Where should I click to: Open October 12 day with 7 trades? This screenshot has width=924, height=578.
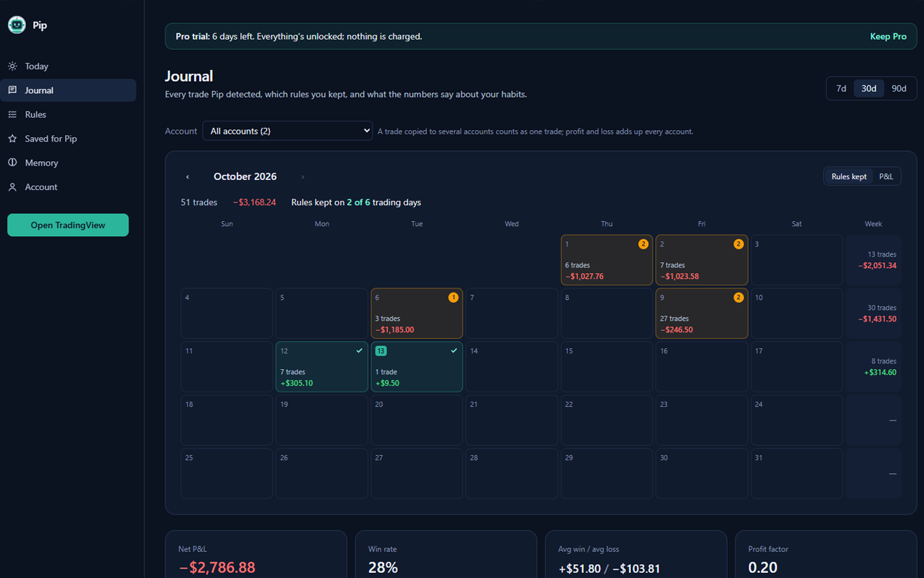[322, 367]
